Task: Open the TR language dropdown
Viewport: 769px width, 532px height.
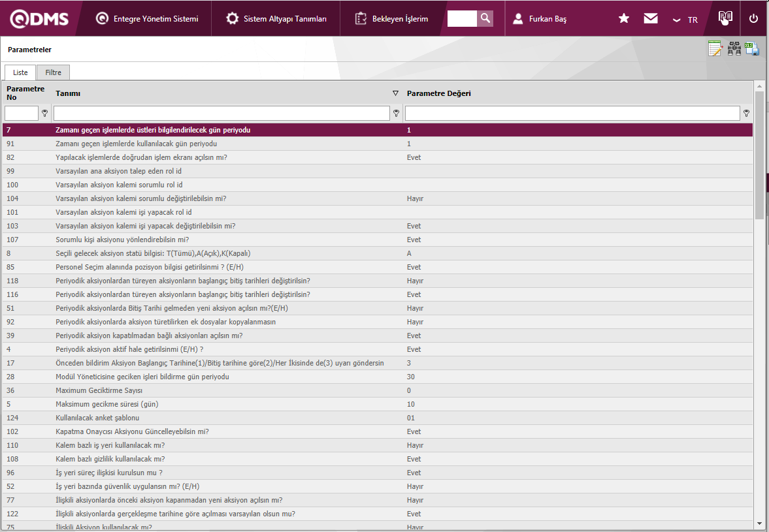Action: (685, 20)
